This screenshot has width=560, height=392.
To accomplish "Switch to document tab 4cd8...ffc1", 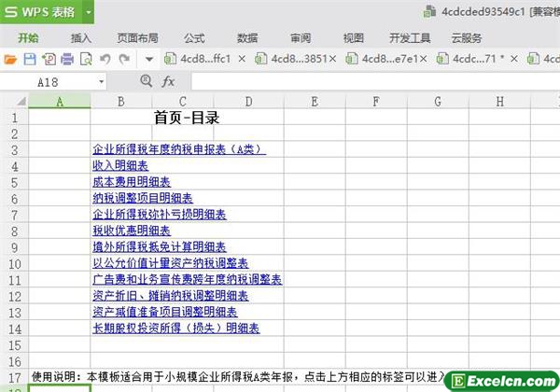I will tap(198, 59).
